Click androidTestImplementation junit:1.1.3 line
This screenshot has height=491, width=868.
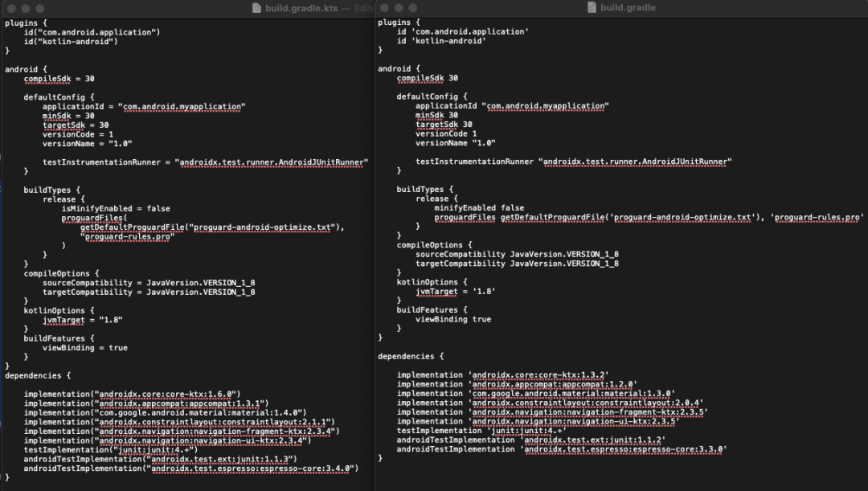[161, 460]
